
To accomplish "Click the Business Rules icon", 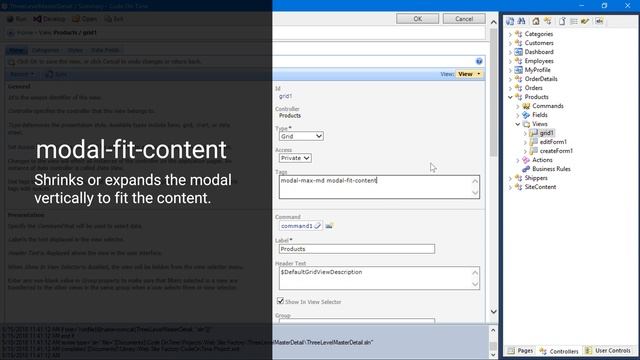I will pyautogui.click(x=526, y=169).
